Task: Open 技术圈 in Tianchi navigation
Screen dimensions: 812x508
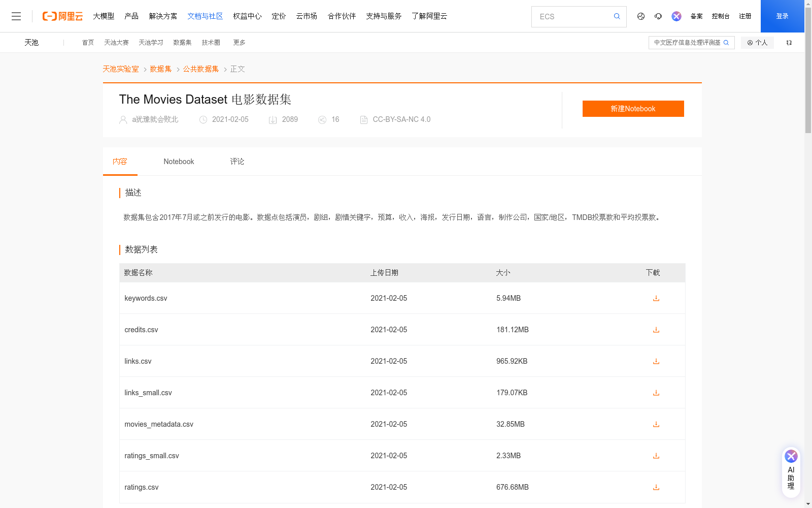Action: [x=211, y=43]
